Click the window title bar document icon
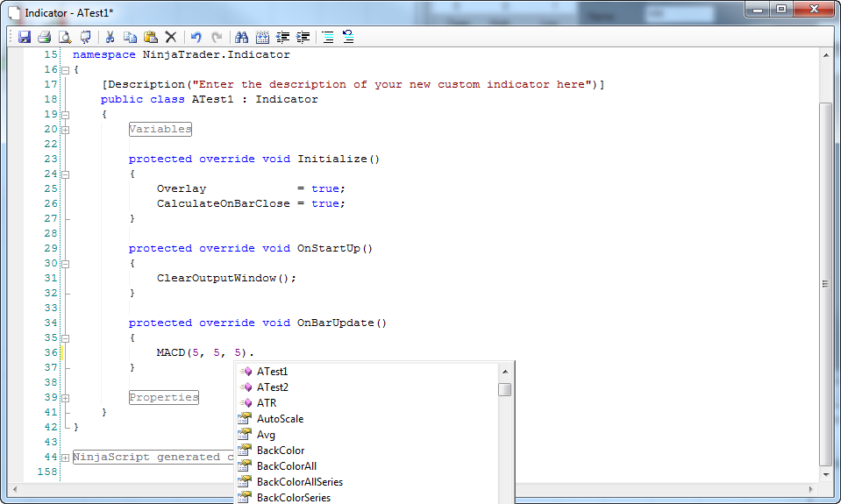 click(x=14, y=13)
